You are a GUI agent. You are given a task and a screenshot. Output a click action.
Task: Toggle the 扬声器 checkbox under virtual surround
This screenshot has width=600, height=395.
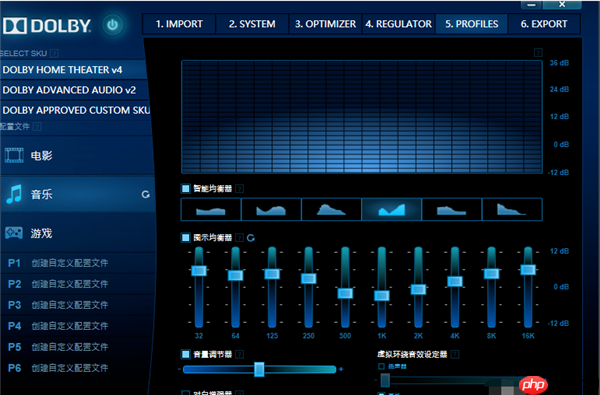pyautogui.click(x=382, y=366)
